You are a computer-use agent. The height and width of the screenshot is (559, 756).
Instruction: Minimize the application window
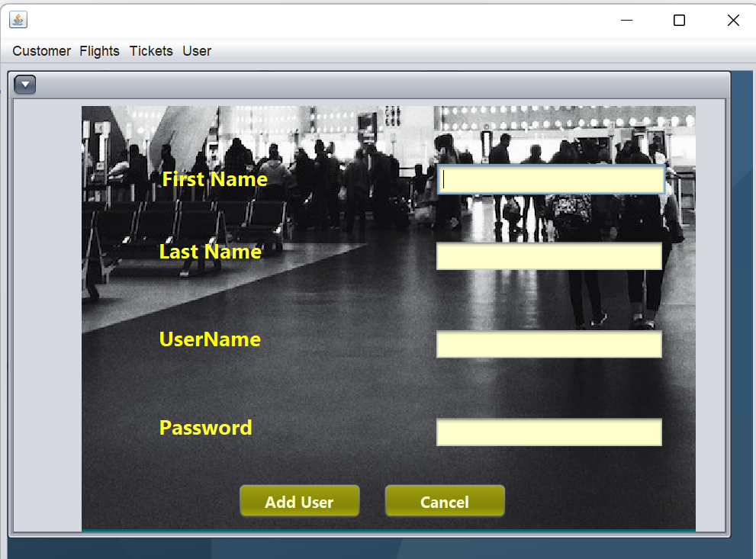click(626, 21)
